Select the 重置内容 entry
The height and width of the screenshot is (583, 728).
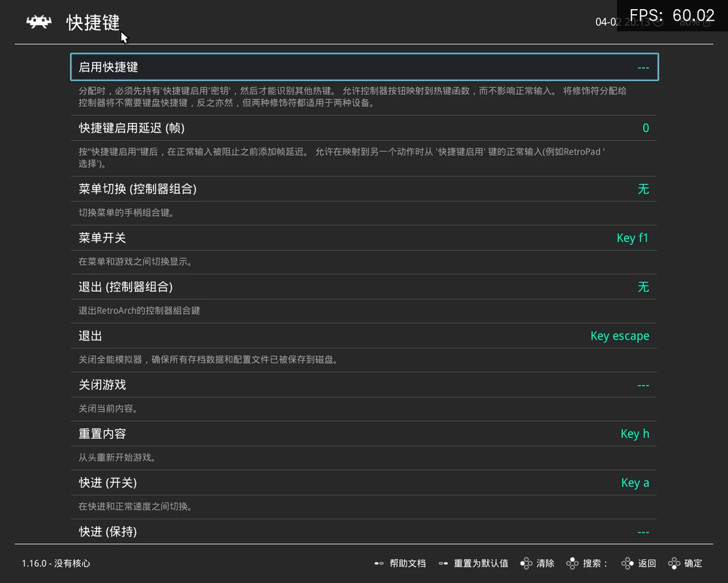[x=364, y=434]
